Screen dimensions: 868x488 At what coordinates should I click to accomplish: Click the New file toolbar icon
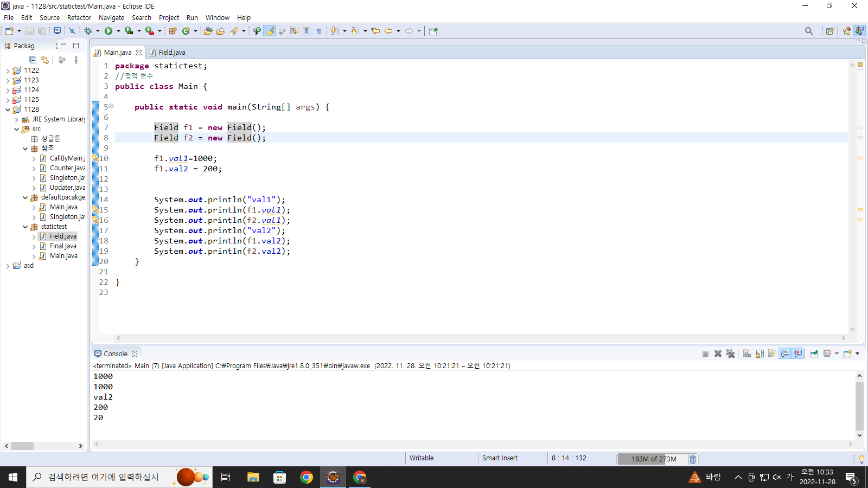[9, 31]
